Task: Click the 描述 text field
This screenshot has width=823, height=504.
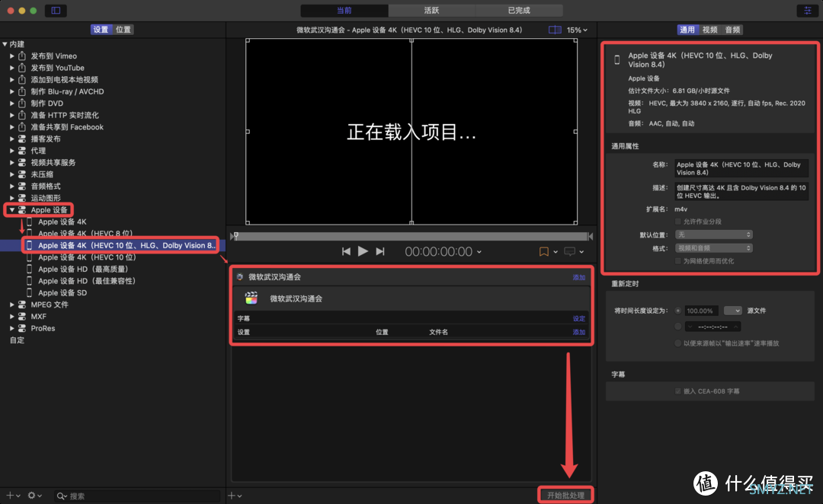Action: tap(741, 191)
